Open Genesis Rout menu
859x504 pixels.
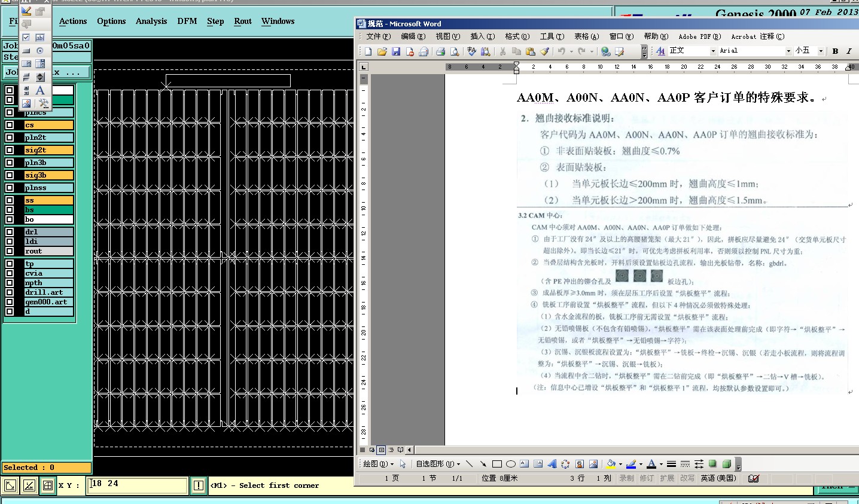click(243, 21)
